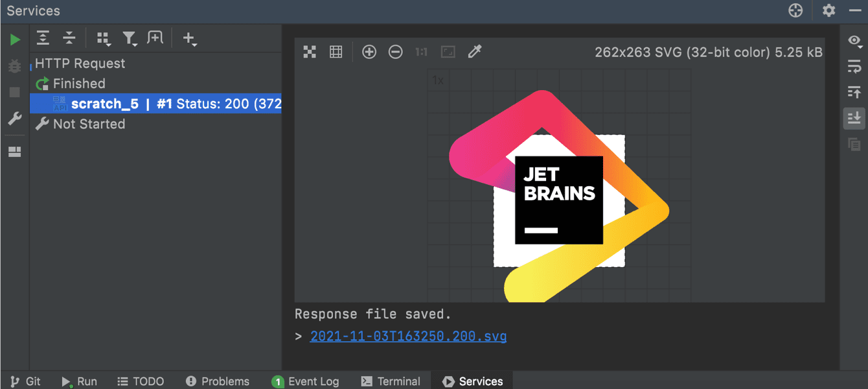Fit the image zoom to the window

tap(448, 52)
